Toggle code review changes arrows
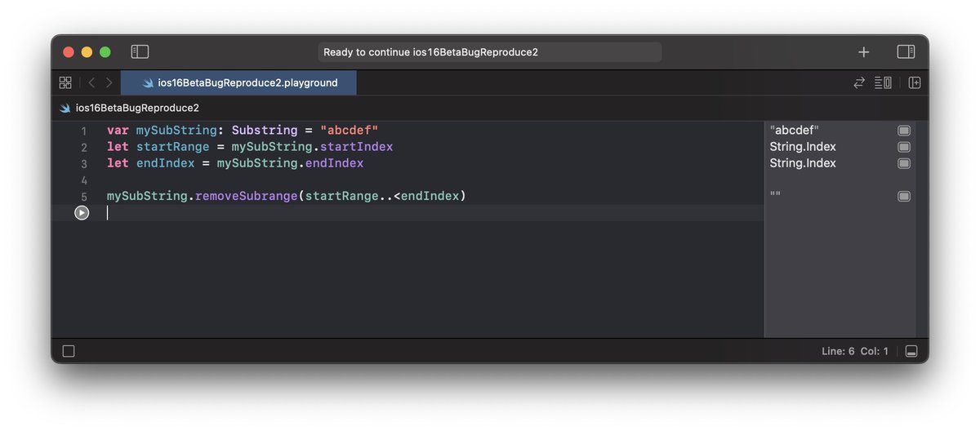The image size is (980, 431). [x=859, y=82]
